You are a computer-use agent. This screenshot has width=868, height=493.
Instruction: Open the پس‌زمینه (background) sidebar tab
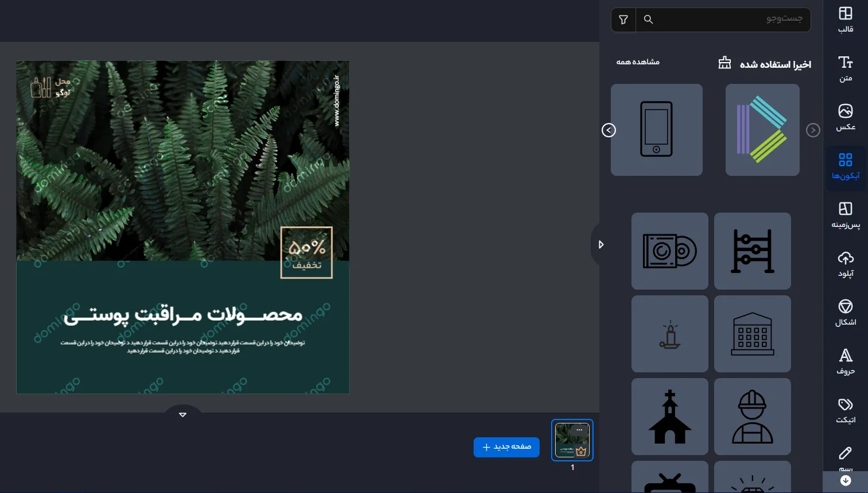point(845,215)
